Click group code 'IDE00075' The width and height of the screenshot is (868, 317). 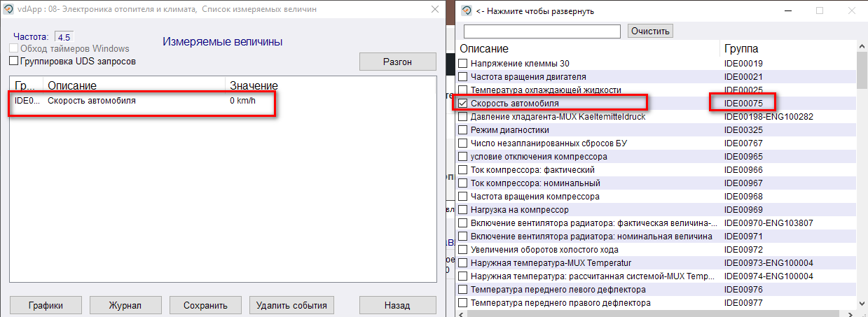pyautogui.click(x=743, y=104)
